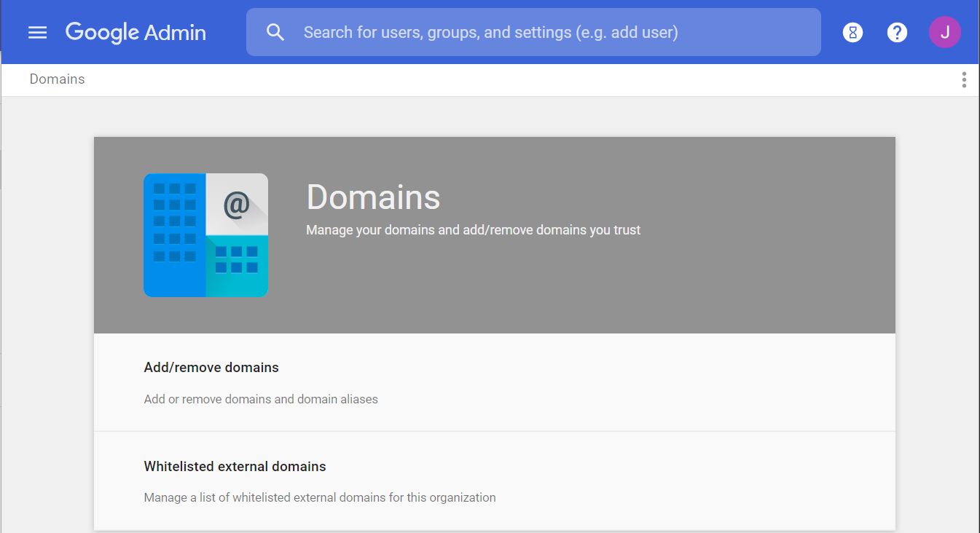Viewport: 980px width, 533px height.
Task: Click the Domains page heading
Action: coord(373,197)
